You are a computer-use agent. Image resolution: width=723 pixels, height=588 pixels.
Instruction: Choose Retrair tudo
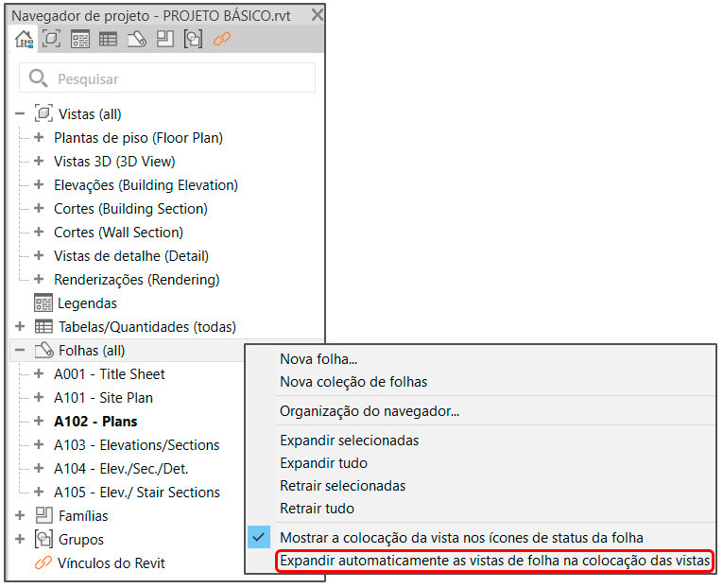318,509
